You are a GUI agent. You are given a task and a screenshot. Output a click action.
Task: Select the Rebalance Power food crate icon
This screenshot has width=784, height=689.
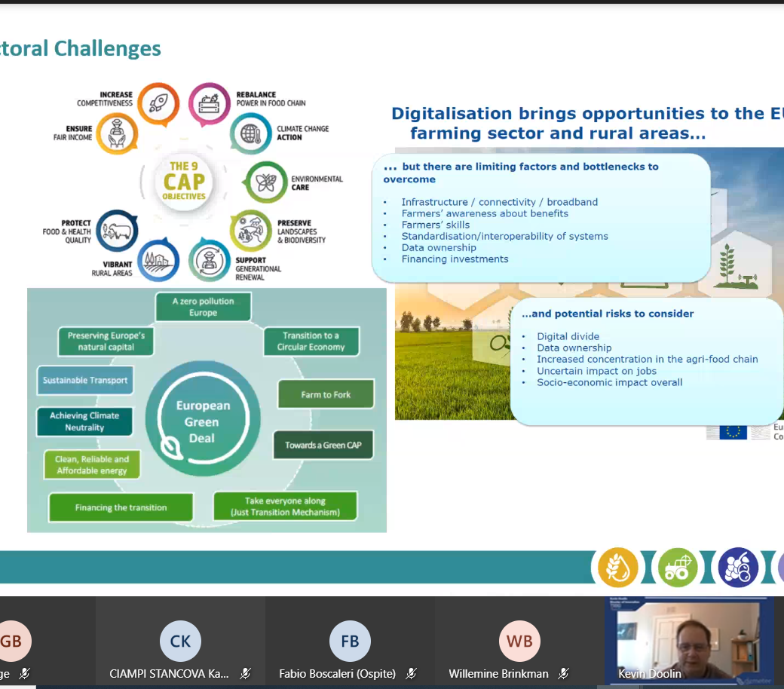[210, 104]
